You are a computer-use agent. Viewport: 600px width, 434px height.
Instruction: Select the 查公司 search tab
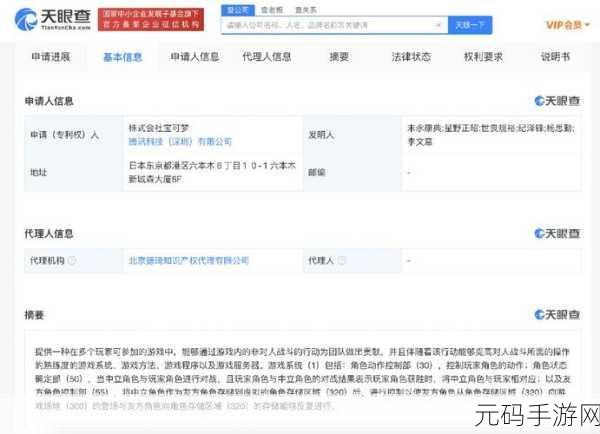[x=238, y=10]
